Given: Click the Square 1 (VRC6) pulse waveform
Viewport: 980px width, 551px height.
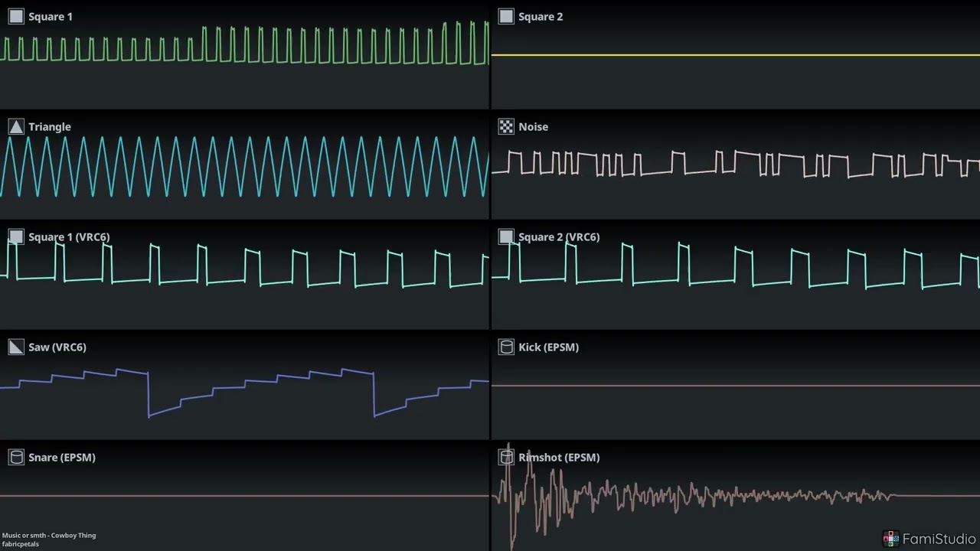Looking at the screenshot, I should click(245, 265).
